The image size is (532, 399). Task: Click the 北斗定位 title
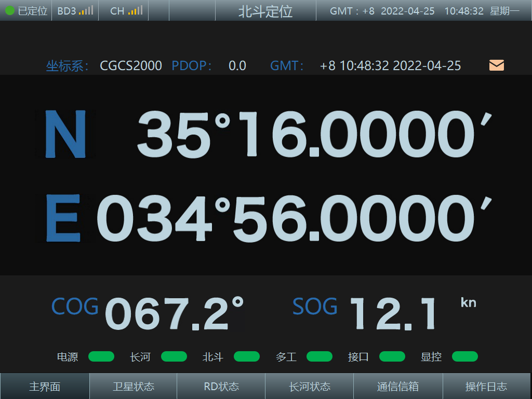click(x=265, y=11)
